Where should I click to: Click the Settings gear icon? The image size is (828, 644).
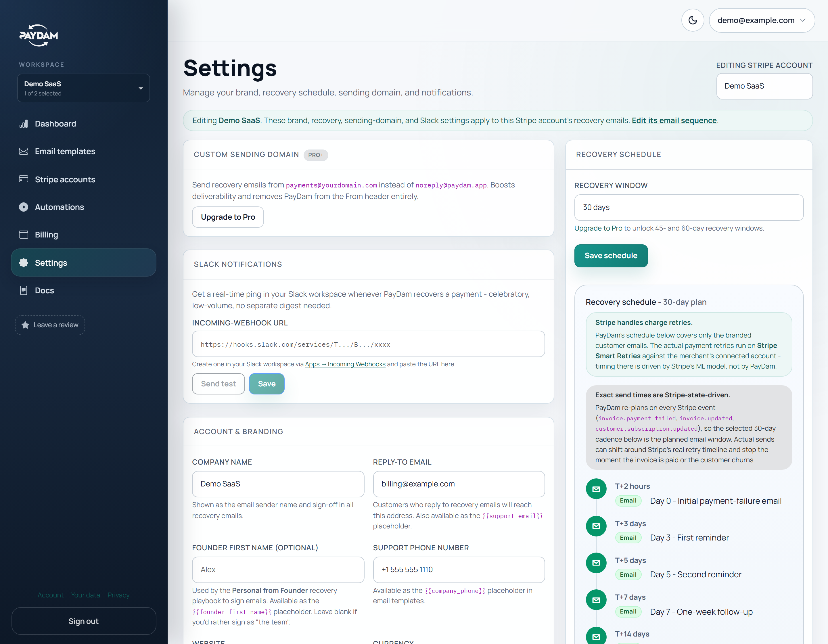tap(24, 263)
